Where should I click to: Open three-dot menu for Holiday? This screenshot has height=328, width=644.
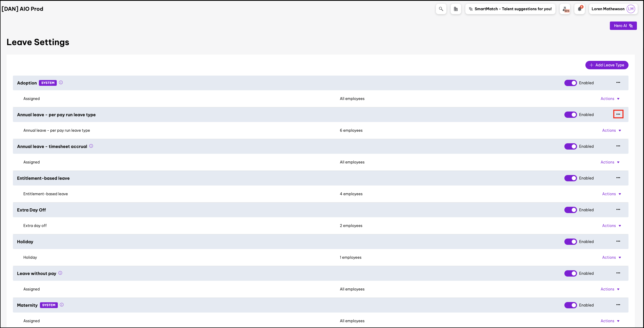[x=618, y=241]
